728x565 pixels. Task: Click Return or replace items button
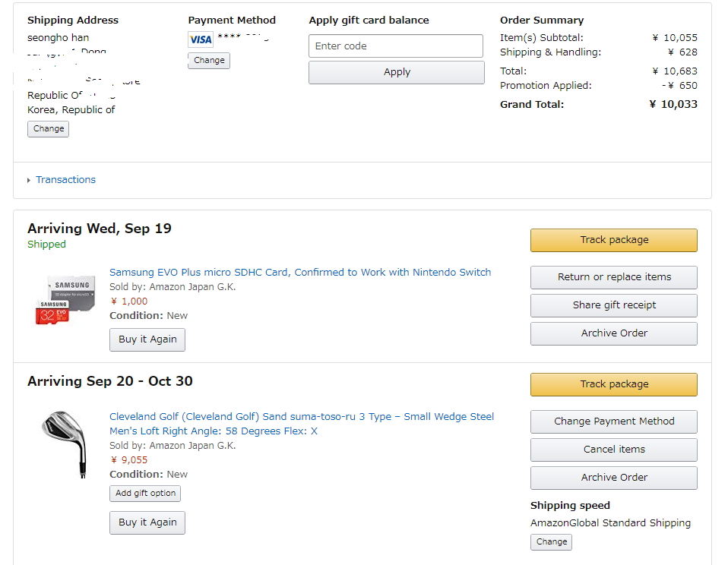pyautogui.click(x=613, y=277)
